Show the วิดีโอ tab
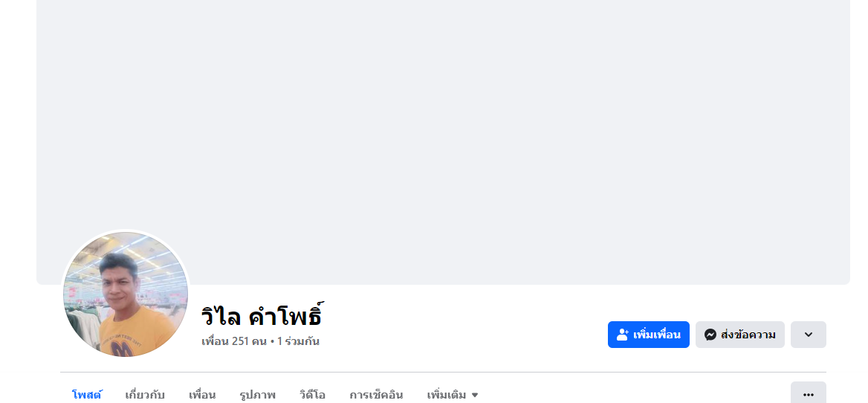 click(x=312, y=395)
